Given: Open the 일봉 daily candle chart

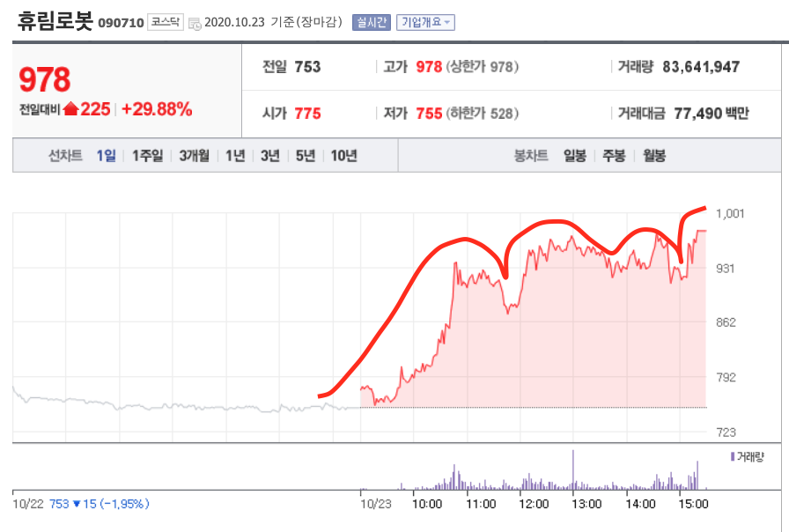Looking at the screenshot, I should (575, 156).
